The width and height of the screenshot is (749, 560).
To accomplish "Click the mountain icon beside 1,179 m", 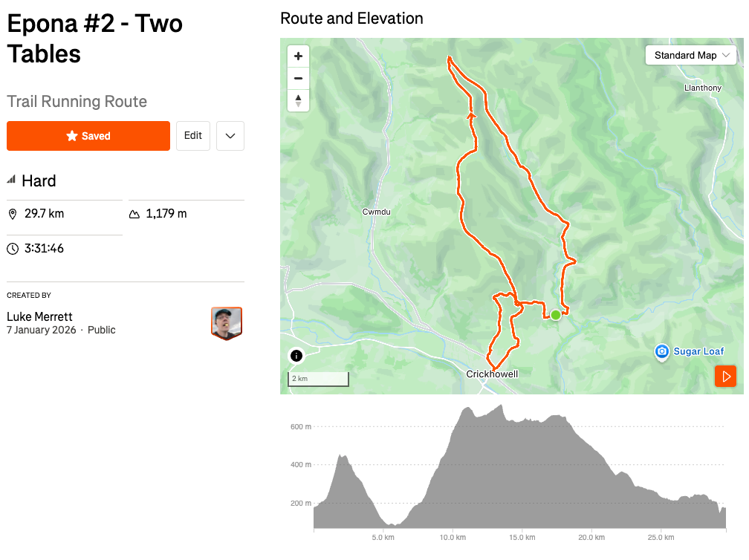I will tap(134, 215).
